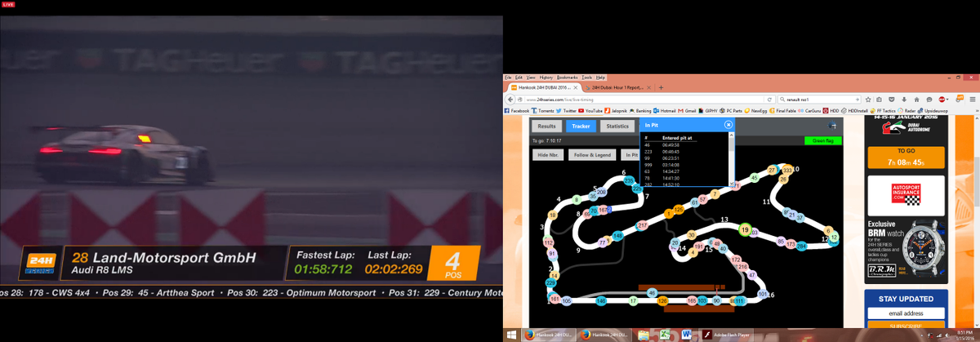
Task: Click fullscreen icon on the tracker header
Action: (x=832, y=125)
